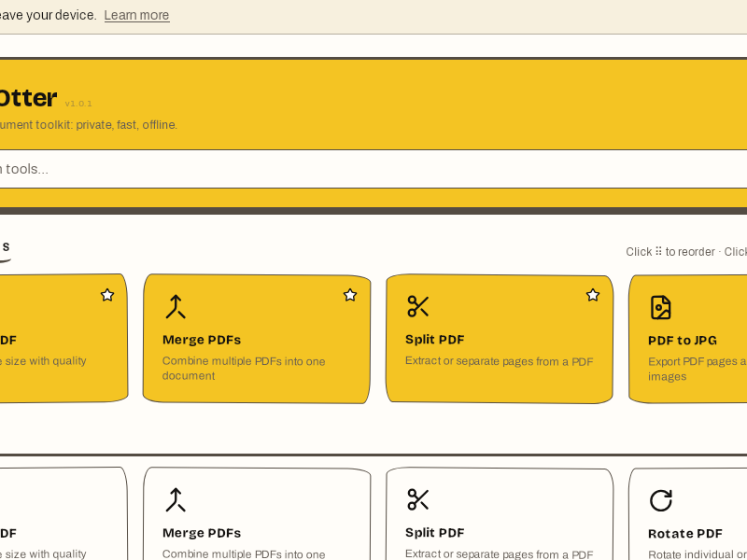Toggle the star on the leftmost yellow card
The image size is (747, 560).
click(x=107, y=295)
